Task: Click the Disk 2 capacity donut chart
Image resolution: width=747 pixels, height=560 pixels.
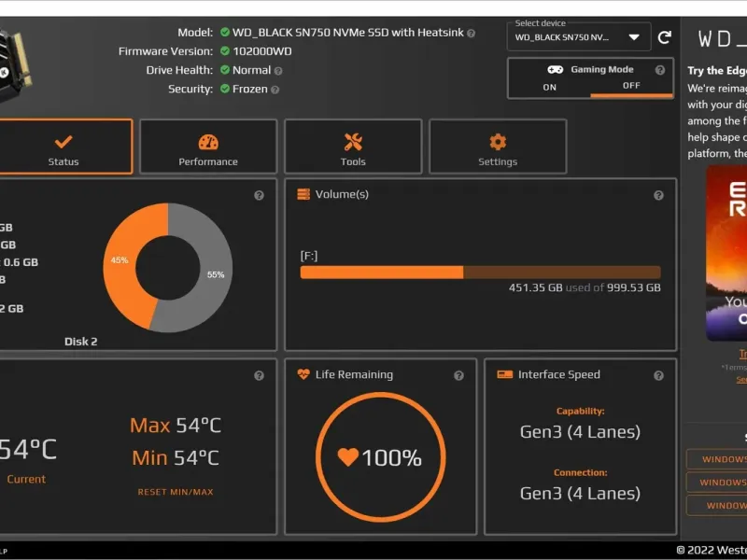Action: pyautogui.click(x=168, y=268)
